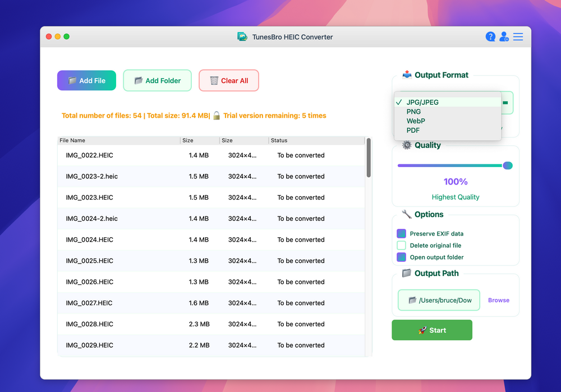Choose PDF from the format list

click(x=448, y=130)
